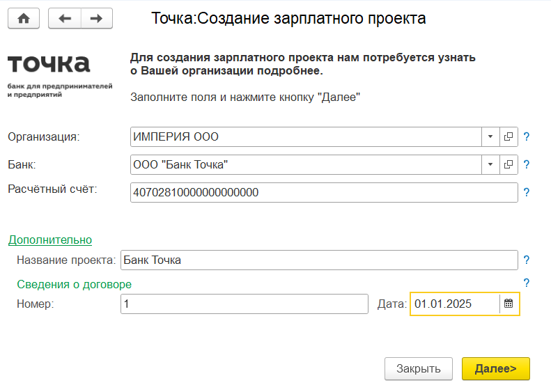
Task: Show help for Сведения о договоре
Action: click(x=527, y=283)
